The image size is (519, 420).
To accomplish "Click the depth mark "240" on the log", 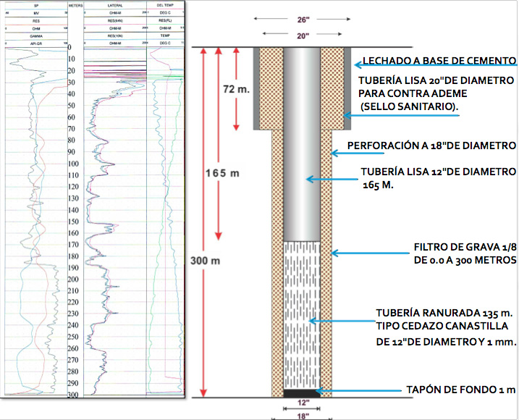I will pyautogui.click(x=73, y=325).
